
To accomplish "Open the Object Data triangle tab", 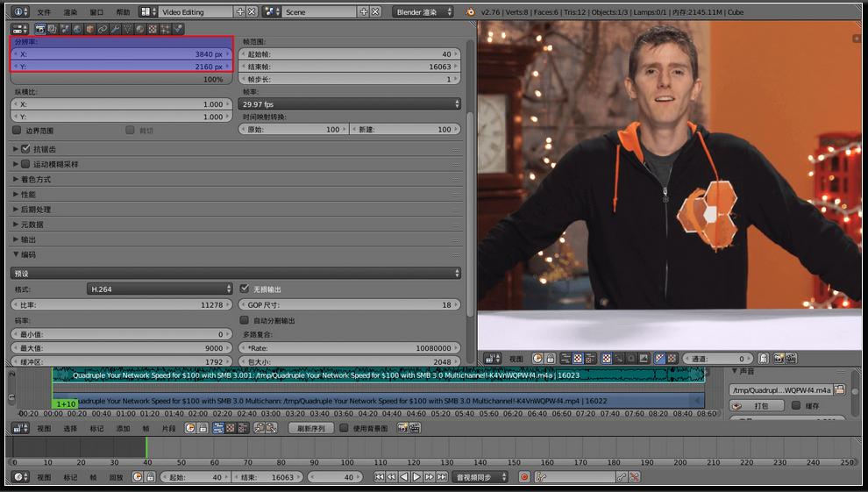I will point(127,29).
